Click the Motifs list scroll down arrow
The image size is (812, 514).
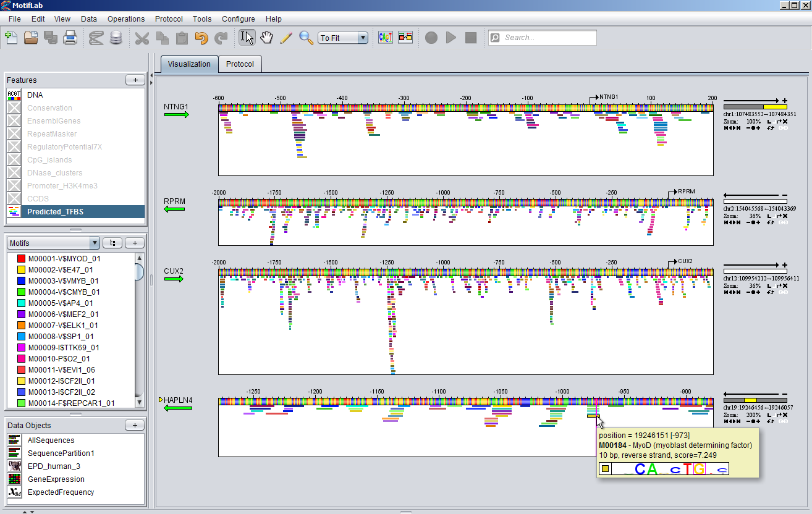(x=140, y=403)
